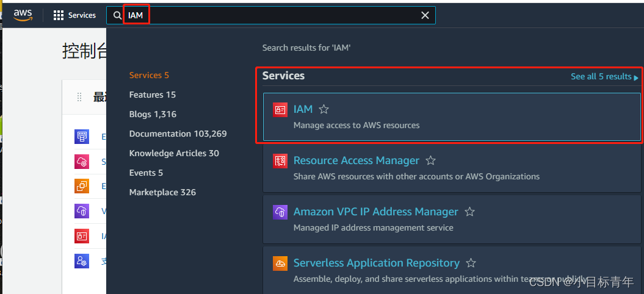Click the pink cloud gear icon in recent list
The image size is (644, 294).
click(x=82, y=162)
